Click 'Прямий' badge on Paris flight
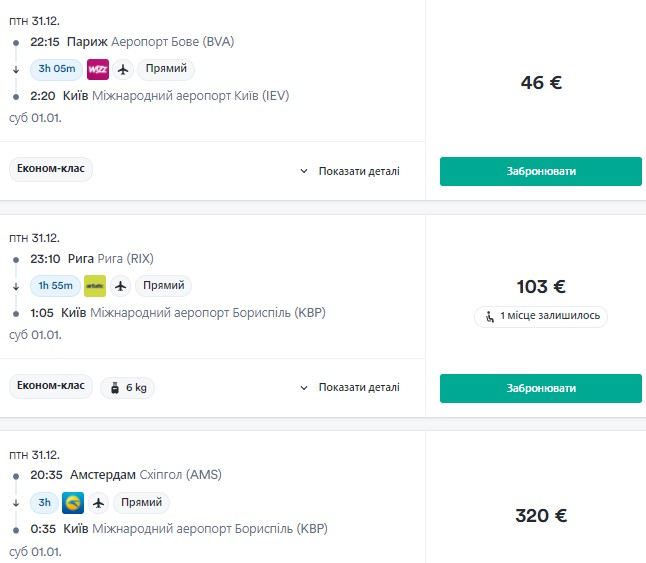Viewport: 646px width, 563px height. click(x=166, y=69)
